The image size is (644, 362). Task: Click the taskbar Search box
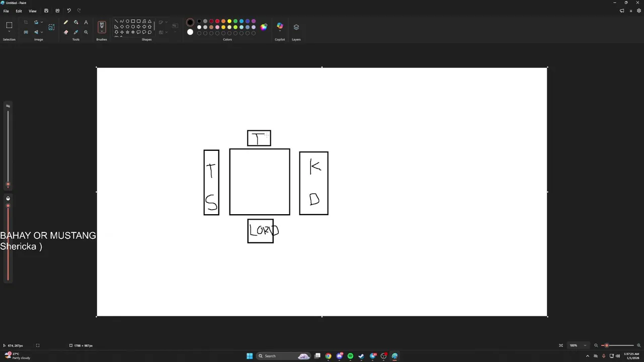[284, 356]
